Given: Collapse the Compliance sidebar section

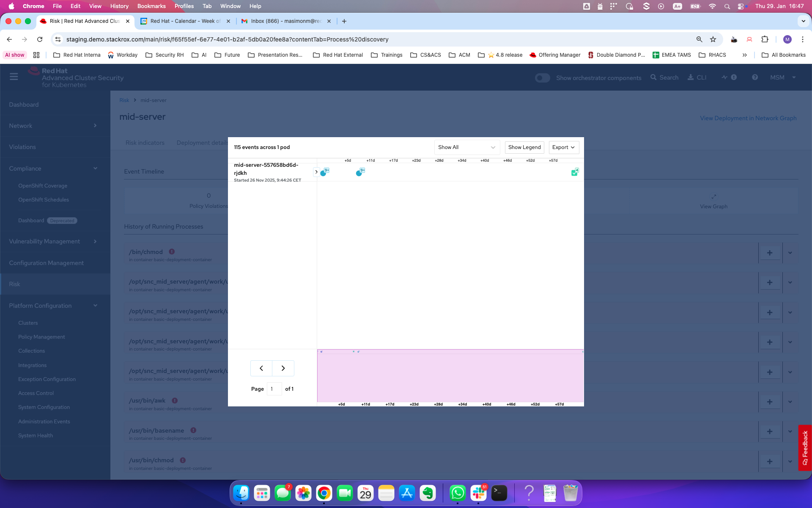Looking at the screenshot, I should 95,168.
